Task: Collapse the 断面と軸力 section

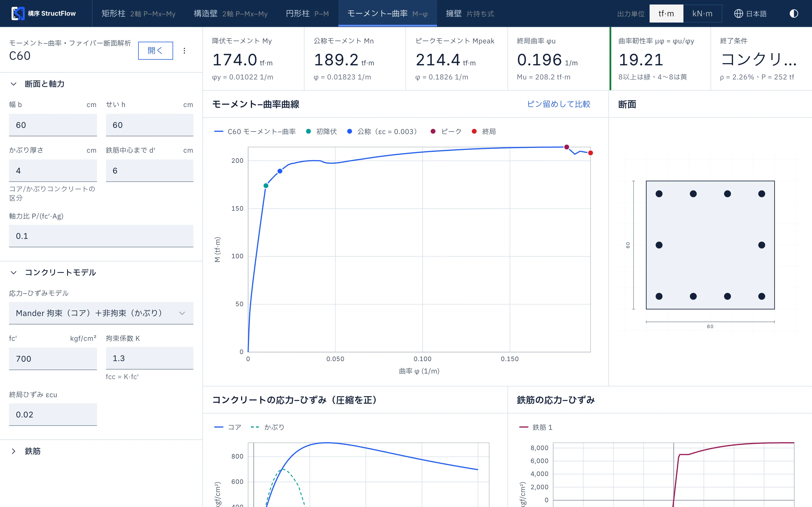Action: coord(14,84)
